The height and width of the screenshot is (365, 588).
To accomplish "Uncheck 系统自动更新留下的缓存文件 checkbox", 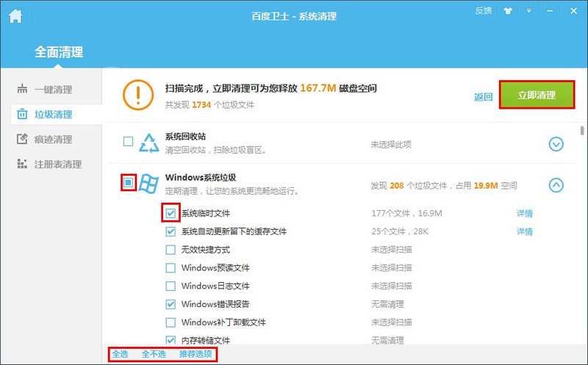I will [171, 231].
